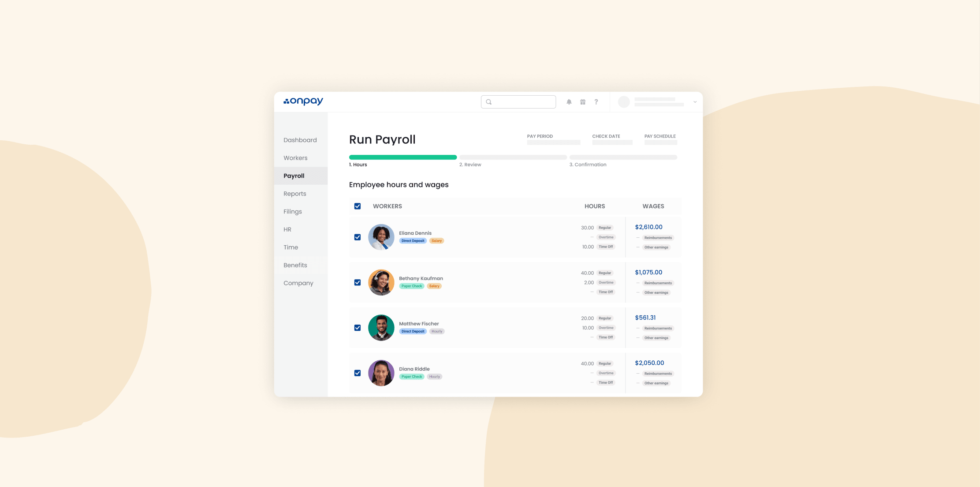
Task: Open the Benefits sidebar section
Action: point(295,265)
